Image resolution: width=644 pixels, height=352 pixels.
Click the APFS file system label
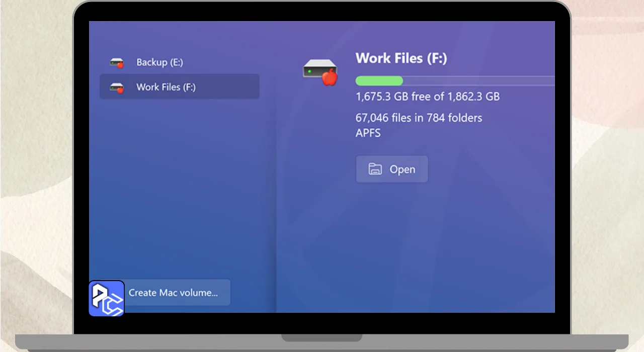coord(368,133)
